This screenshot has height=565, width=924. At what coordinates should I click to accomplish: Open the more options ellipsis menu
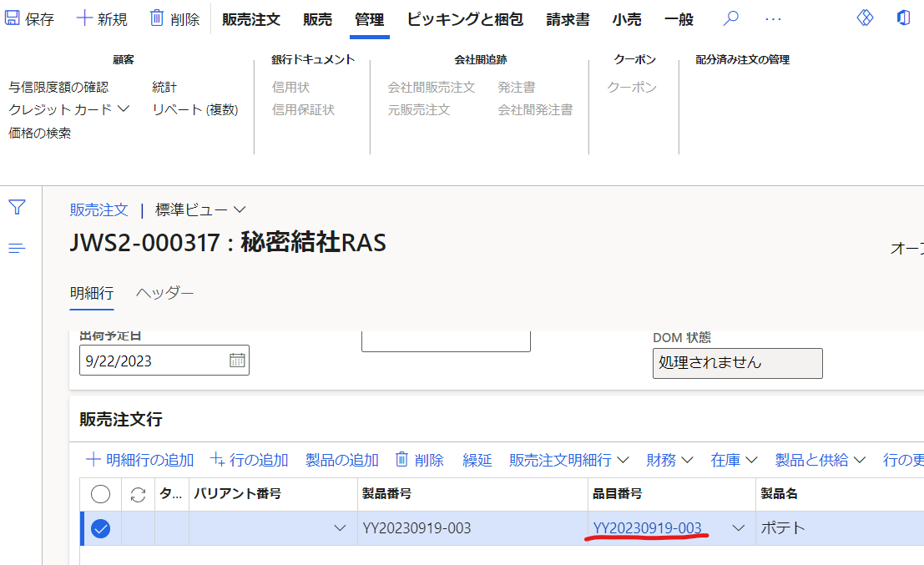tap(773, 19)
